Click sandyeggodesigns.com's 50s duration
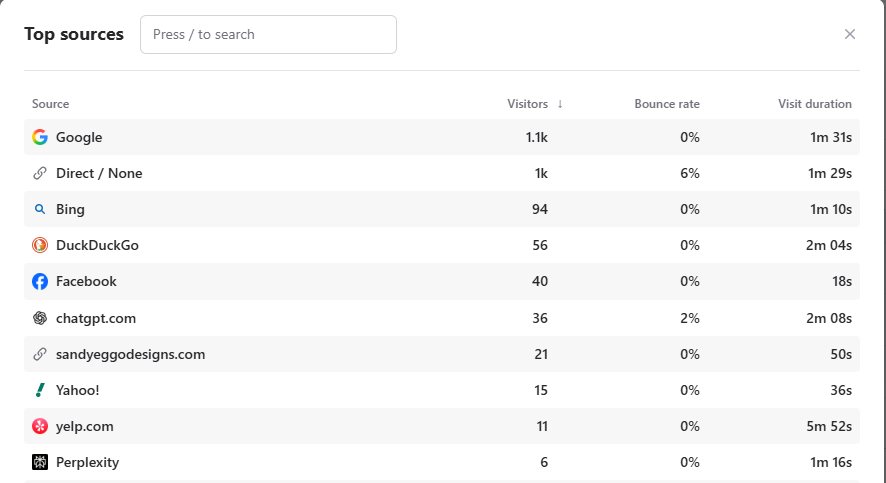 pos(841,354)
